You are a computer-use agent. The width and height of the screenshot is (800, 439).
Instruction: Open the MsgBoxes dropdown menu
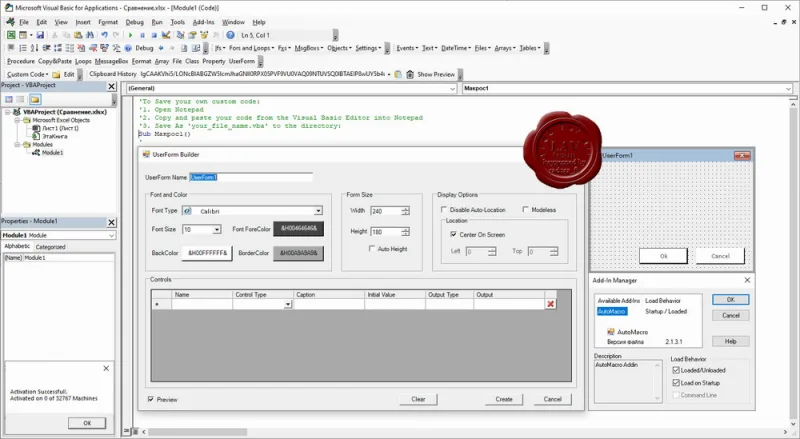pyautogui.click(x=309, y=48)
